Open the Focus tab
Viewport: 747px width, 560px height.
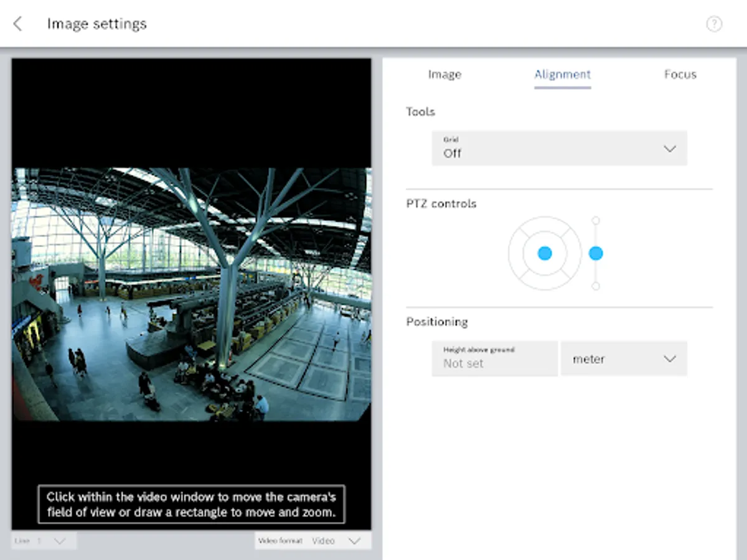click(680, 75)
